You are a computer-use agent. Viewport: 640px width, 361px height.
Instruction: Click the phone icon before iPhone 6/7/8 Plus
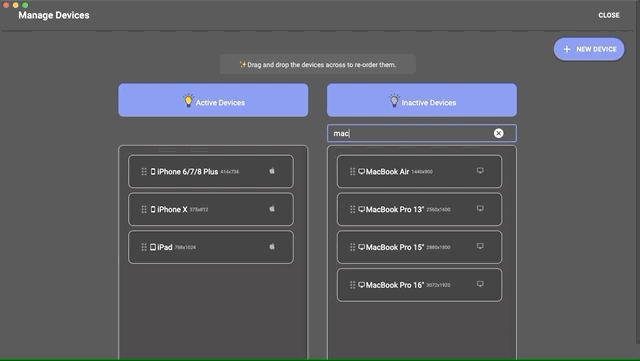(x=153, y=172)
